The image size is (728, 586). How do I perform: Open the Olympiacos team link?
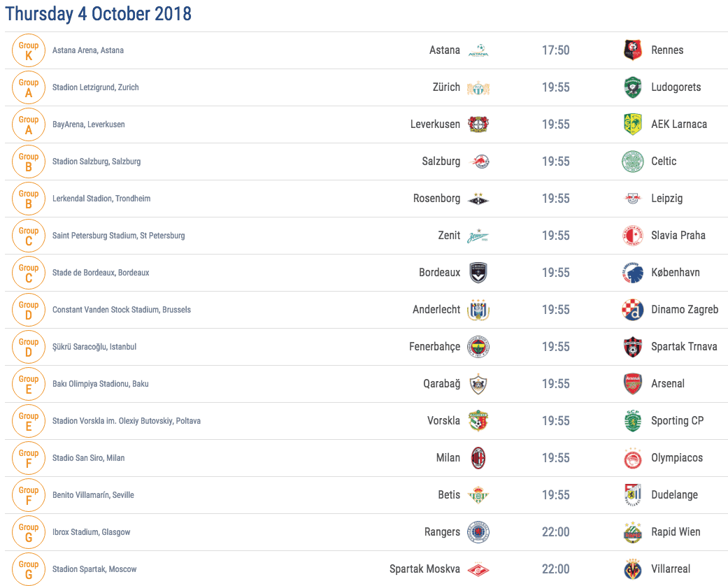[x=676, y=458]
